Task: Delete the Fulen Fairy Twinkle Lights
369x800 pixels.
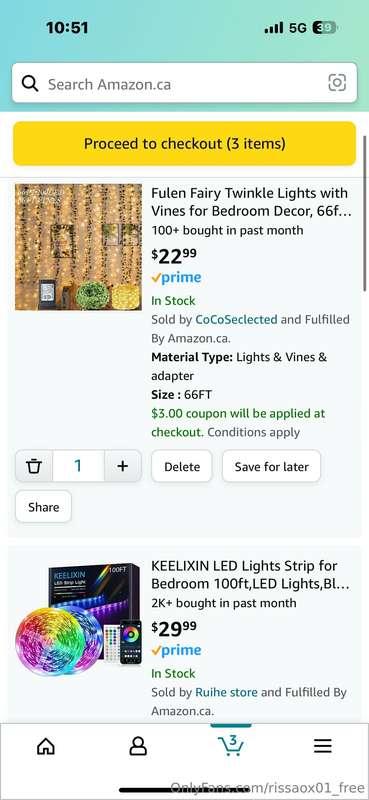Action: pos(182,466)
